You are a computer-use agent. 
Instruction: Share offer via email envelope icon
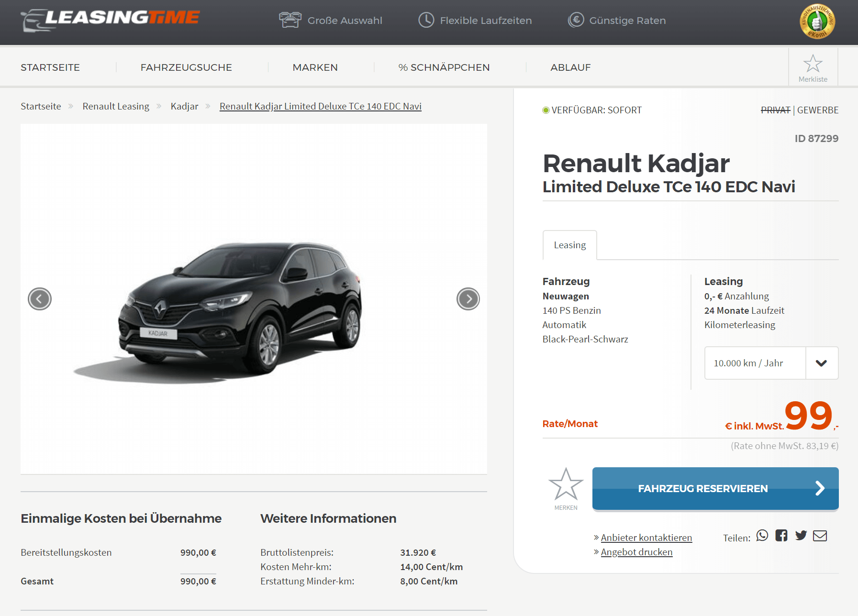(820, 536)
